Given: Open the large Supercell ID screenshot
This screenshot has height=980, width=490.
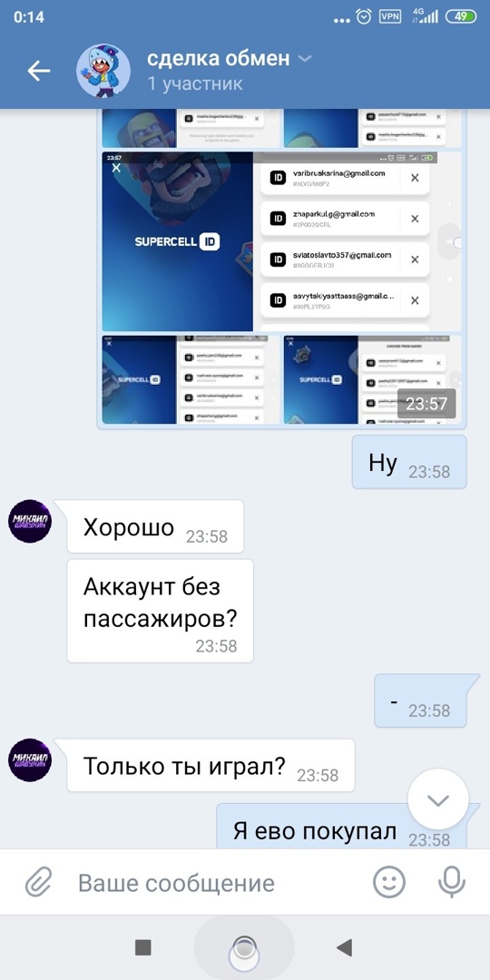Looking at the screenshot, I should 281,241.
